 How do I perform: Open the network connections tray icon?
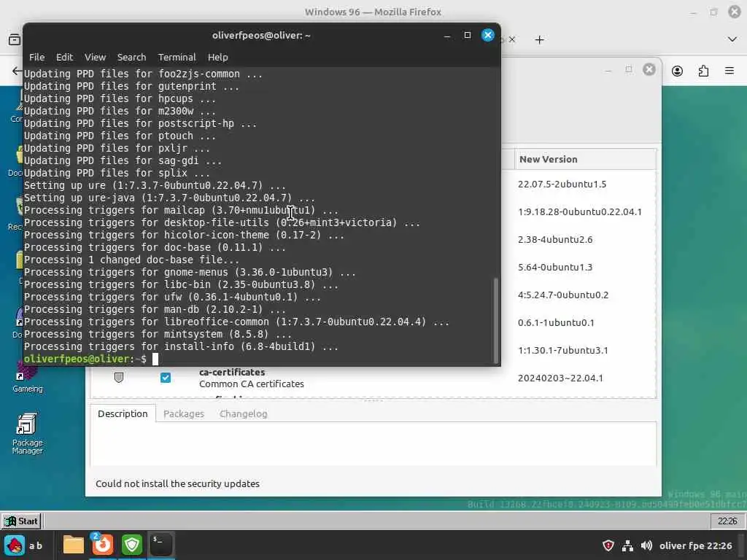coord(628,545)
